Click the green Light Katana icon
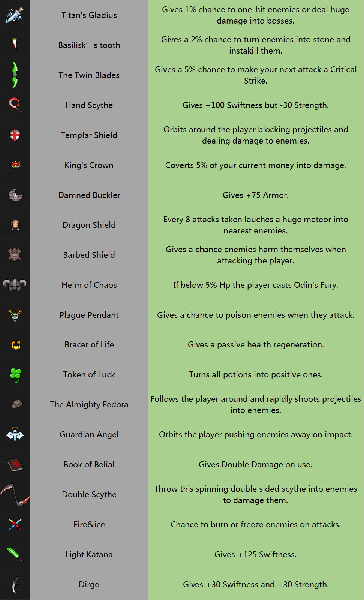364x600 pixels. pos(15,554)
